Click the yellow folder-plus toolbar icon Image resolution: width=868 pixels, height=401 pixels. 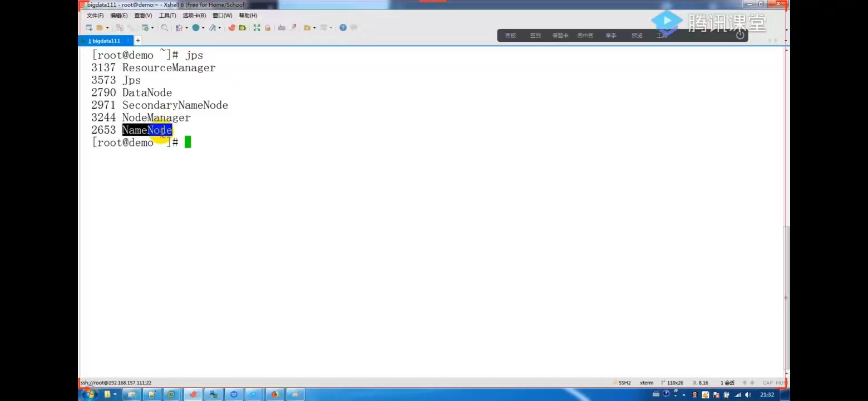click(x=307, y=28)
